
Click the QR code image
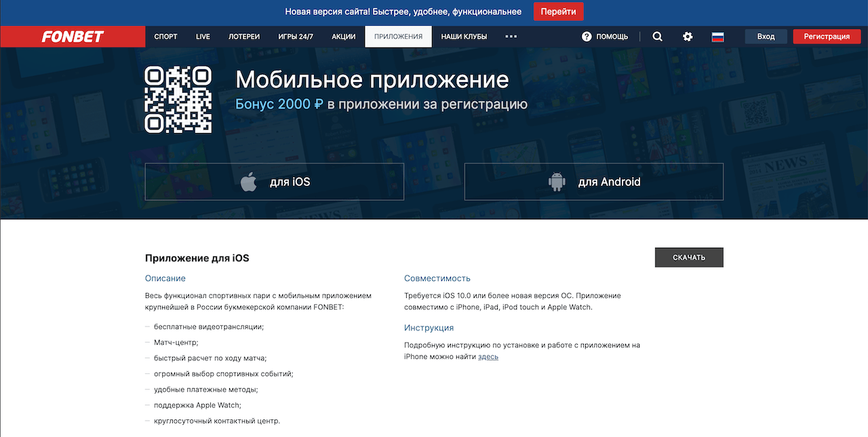(178, 100)
